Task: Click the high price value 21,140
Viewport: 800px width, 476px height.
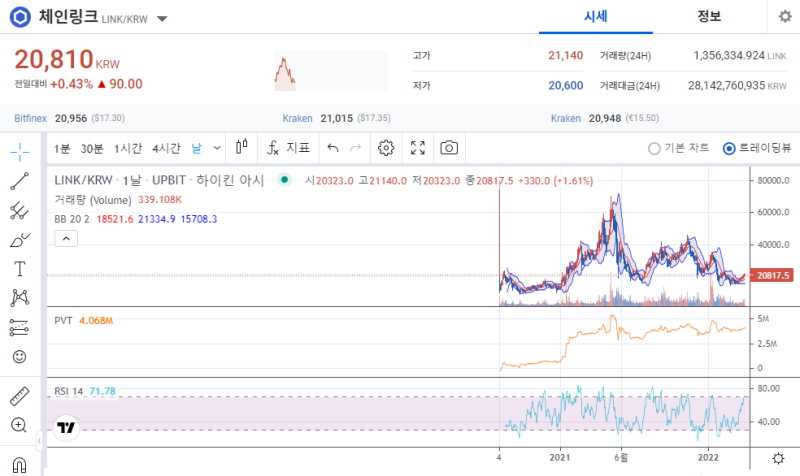Action: [x=565, y=56]
